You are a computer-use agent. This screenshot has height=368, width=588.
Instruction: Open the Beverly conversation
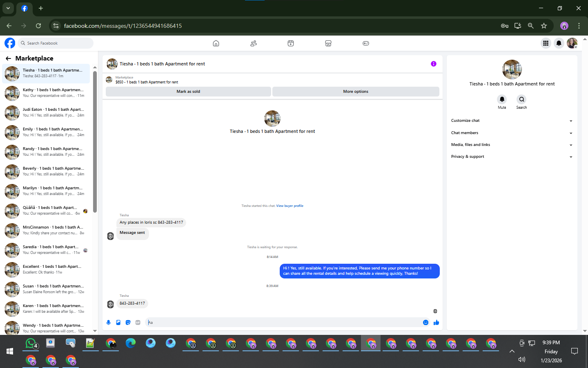(x=46, y=171)
